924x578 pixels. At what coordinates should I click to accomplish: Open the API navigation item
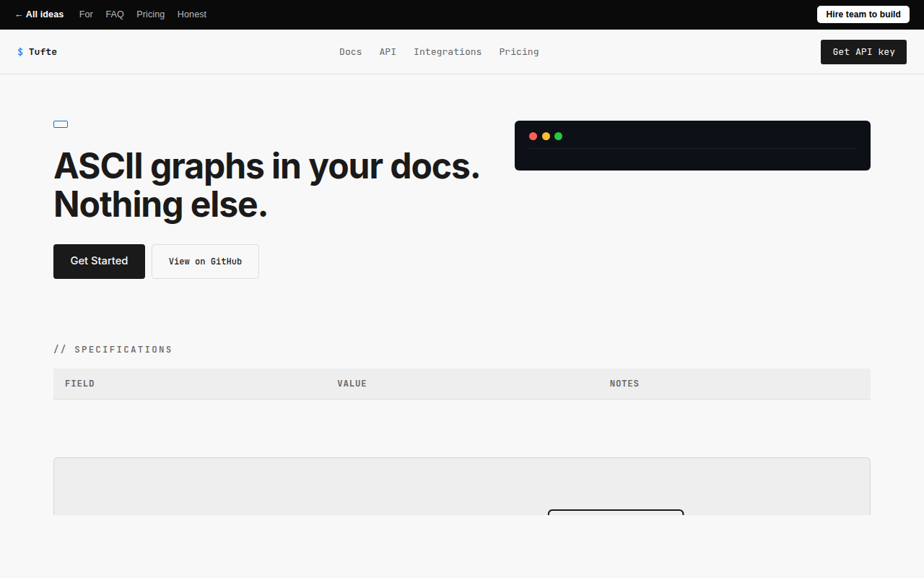388,52
